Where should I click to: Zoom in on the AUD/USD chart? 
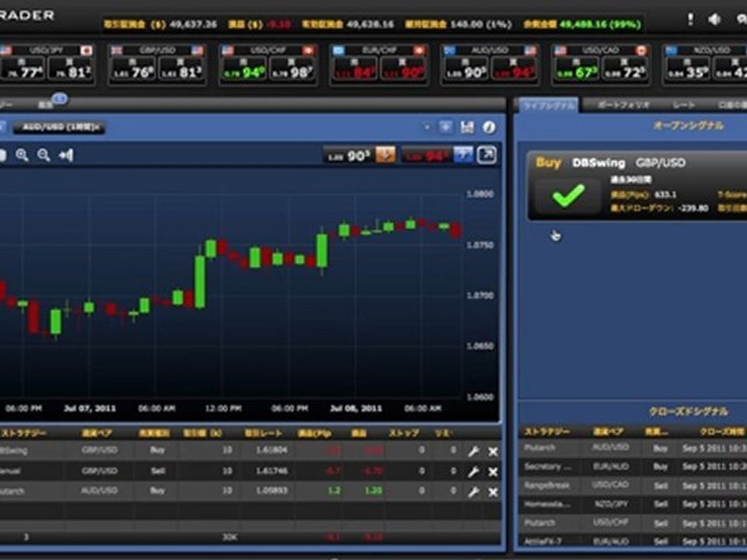(22, 155)
